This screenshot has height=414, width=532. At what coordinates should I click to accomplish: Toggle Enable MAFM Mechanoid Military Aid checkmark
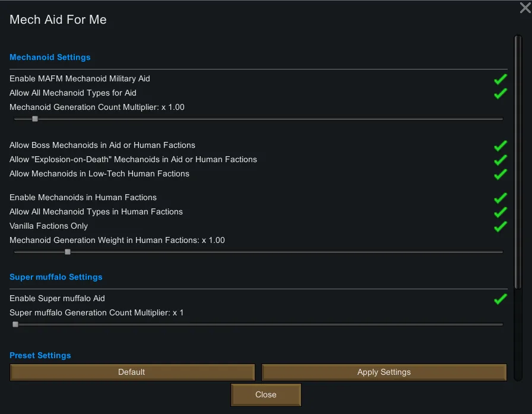[x=501, y=79]
